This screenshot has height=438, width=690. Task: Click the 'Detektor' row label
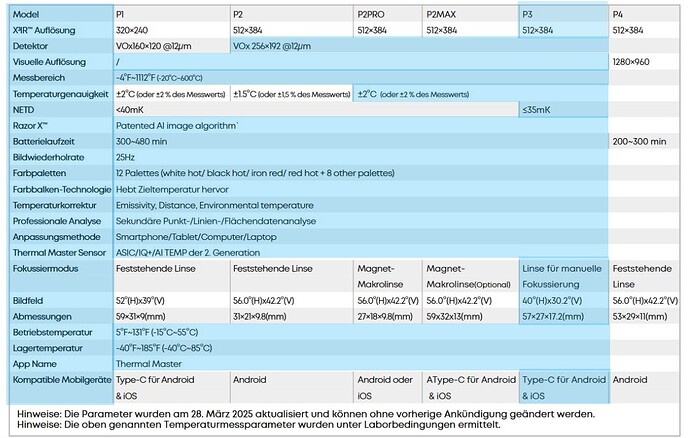pos(30,46)
